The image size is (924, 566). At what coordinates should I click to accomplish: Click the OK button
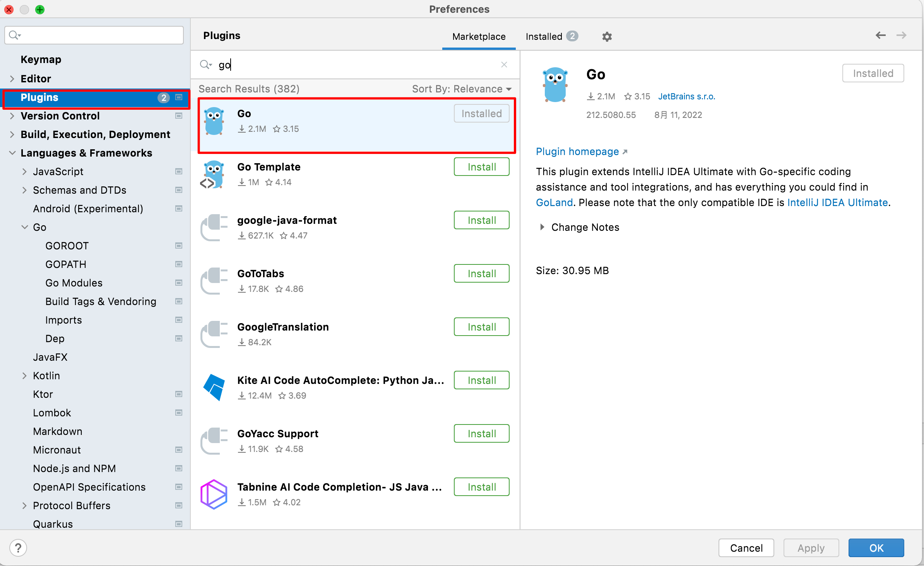[x=876, y=548]
